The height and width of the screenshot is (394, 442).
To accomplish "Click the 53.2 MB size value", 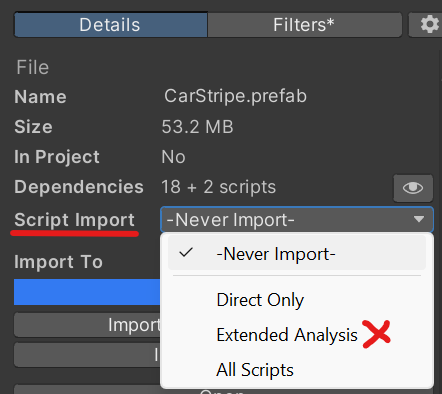I will click(x=197, y=127).
